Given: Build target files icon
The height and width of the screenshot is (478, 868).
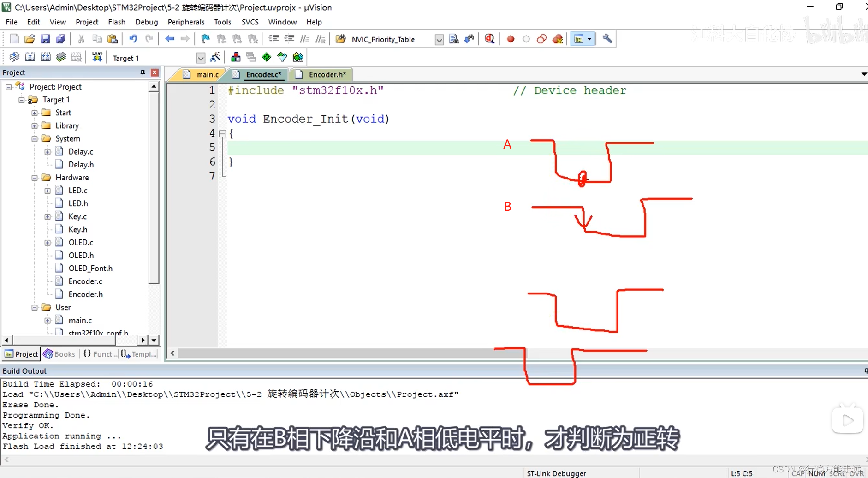Looking at the screenshot, I should (x=30, y=57).
